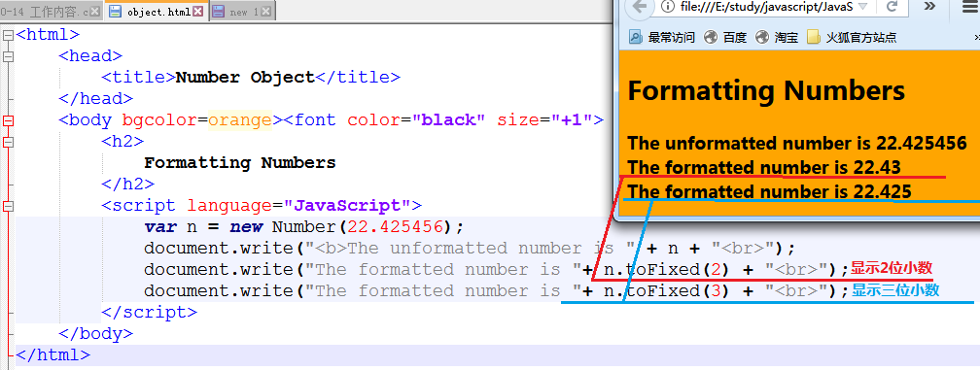Reload the page in Firefox

tap(892, 7)
